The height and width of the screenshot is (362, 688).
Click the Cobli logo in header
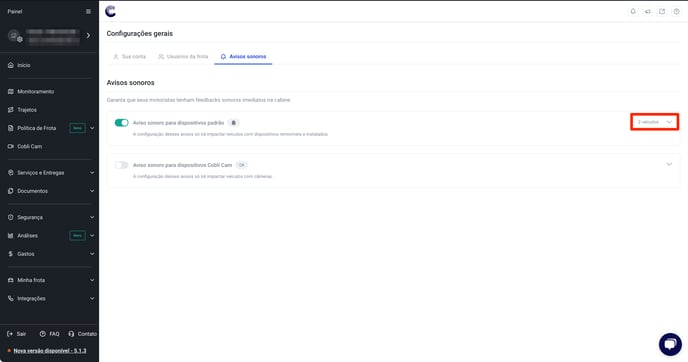click(x=111, y=11)
